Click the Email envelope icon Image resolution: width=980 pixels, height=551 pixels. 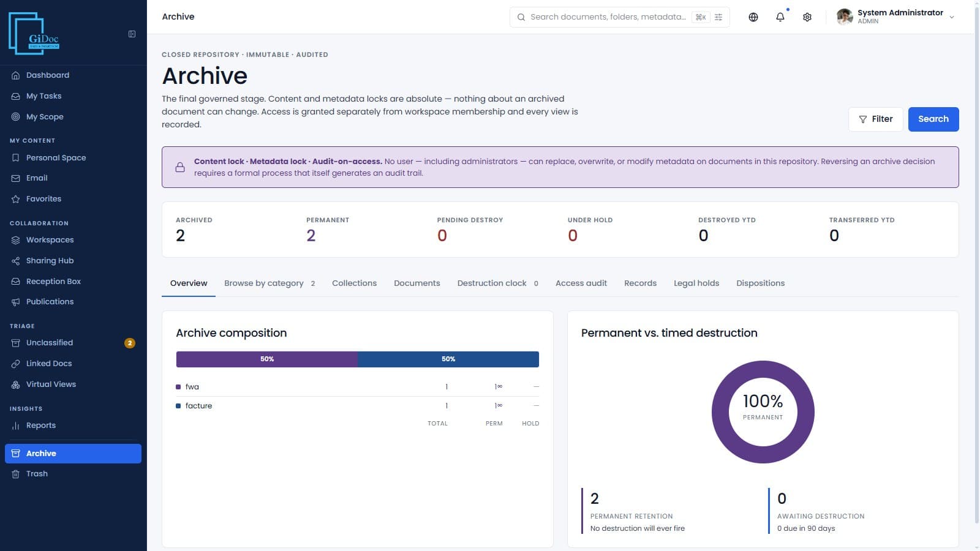pos(16,178)
